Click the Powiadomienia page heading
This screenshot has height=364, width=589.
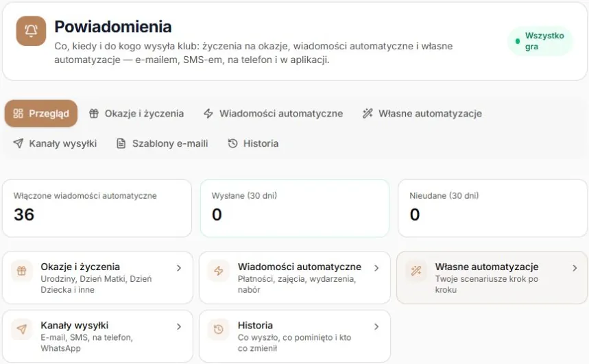tap(112, 27)
